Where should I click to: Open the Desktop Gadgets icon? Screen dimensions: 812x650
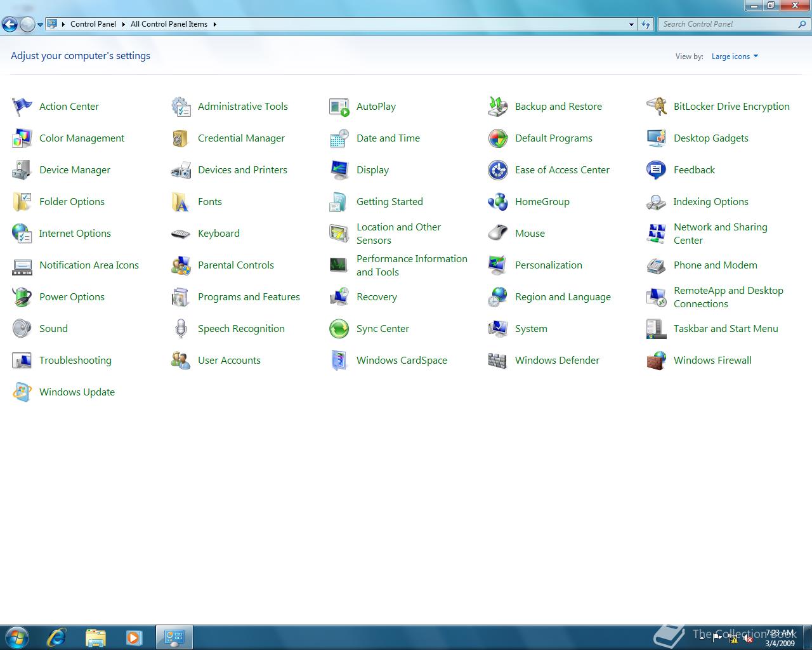pyautogui.click(x=657, y=138)
